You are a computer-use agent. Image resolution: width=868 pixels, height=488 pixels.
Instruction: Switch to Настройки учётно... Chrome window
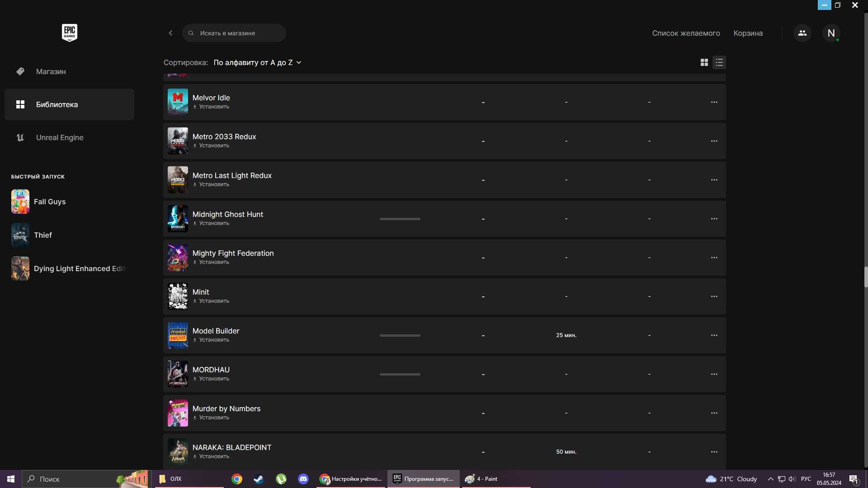tap(351, 479)
